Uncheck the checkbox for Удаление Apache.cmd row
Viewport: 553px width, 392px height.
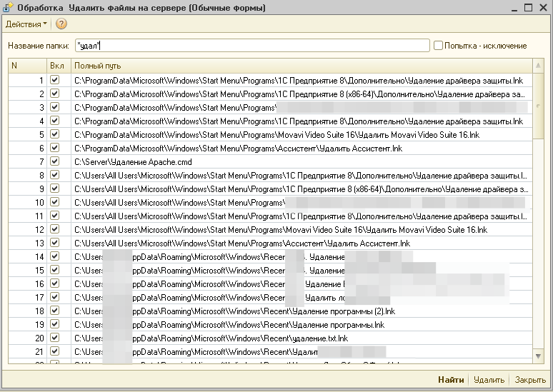coord(55,161)
